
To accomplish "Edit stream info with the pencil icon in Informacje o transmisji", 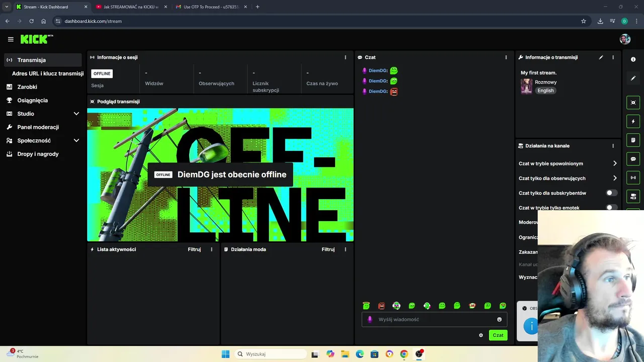I will 601,57.
